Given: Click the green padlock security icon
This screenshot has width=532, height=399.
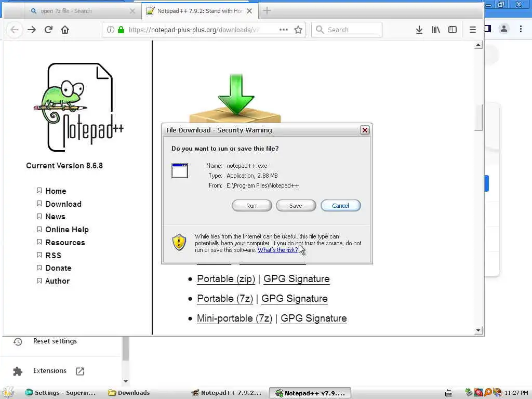Looking at the screenshot, I should tap(121, 30).
